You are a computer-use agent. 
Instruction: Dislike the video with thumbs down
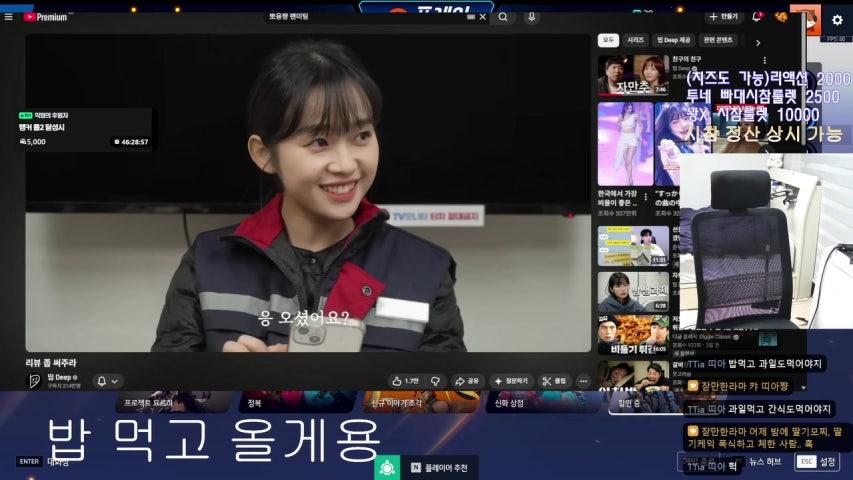(435, 381)
